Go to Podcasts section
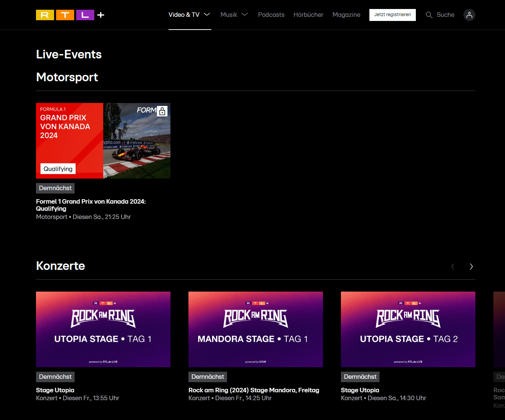Viewport: 505px width, 420px height. [271, 15]
